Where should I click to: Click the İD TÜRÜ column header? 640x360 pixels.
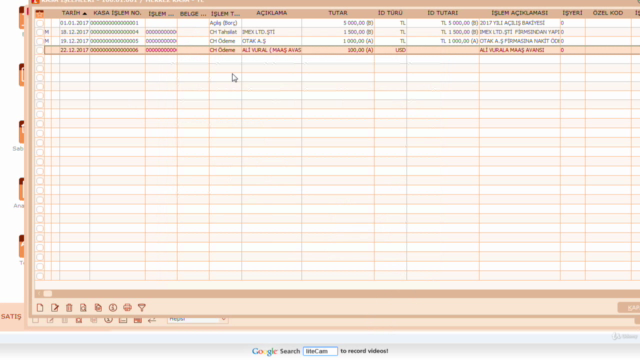(x=390, y=13)
